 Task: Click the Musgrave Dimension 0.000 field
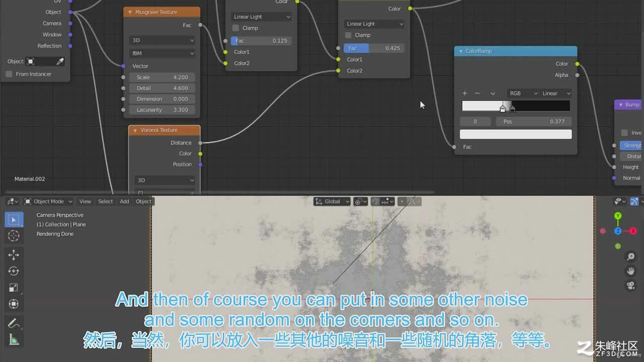pos(162,99)
